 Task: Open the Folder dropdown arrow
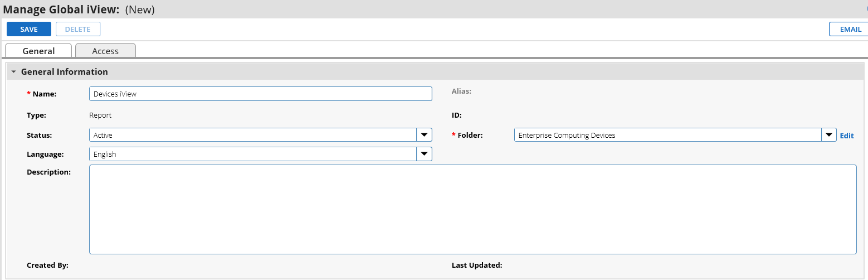point(829,135)
